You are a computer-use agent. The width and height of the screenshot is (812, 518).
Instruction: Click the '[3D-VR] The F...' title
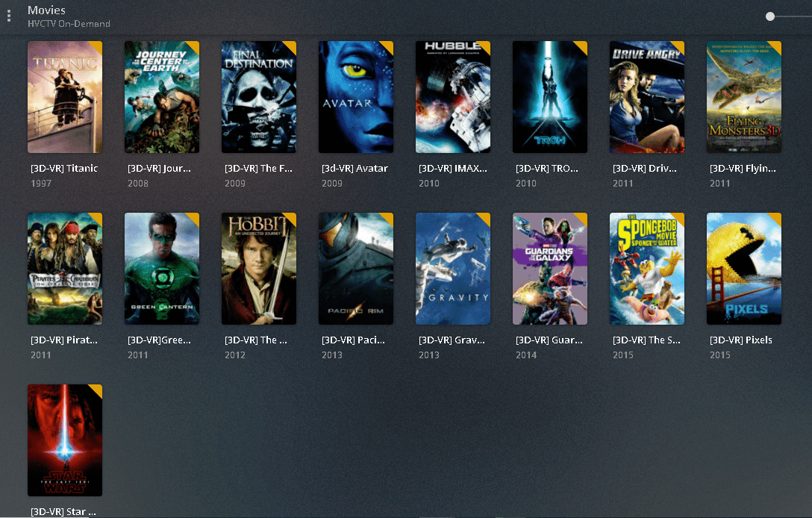(x=258, y=169)
